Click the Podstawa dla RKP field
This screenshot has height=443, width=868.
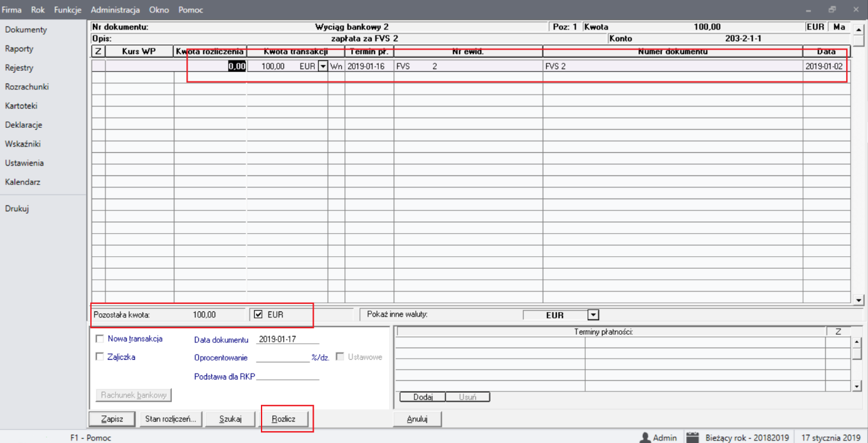coord(288,376)
